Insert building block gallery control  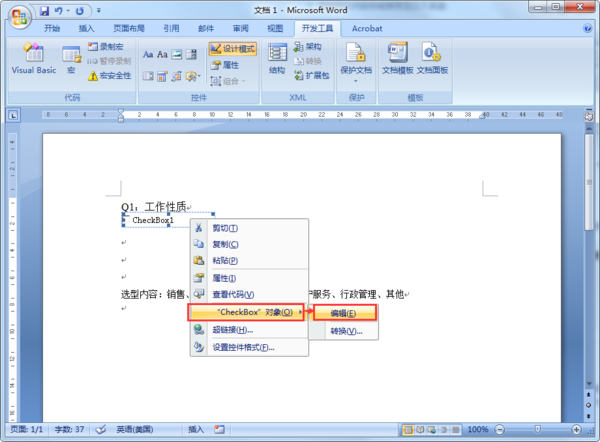tap(176, 76)
